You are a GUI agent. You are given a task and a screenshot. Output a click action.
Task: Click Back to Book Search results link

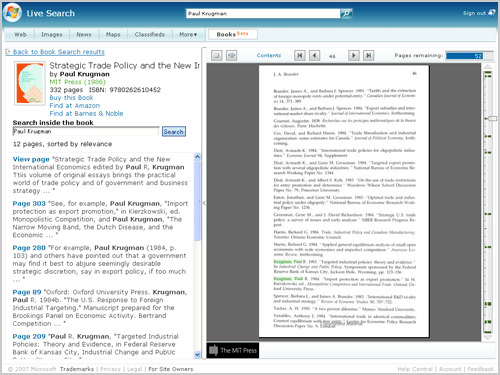click(x=59, y=52)
